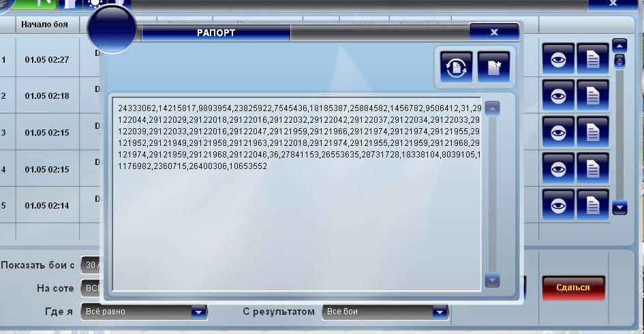This screenshot has width=644, height=334.
Task: Click the round blue orb button
Action: click(112, 29)
